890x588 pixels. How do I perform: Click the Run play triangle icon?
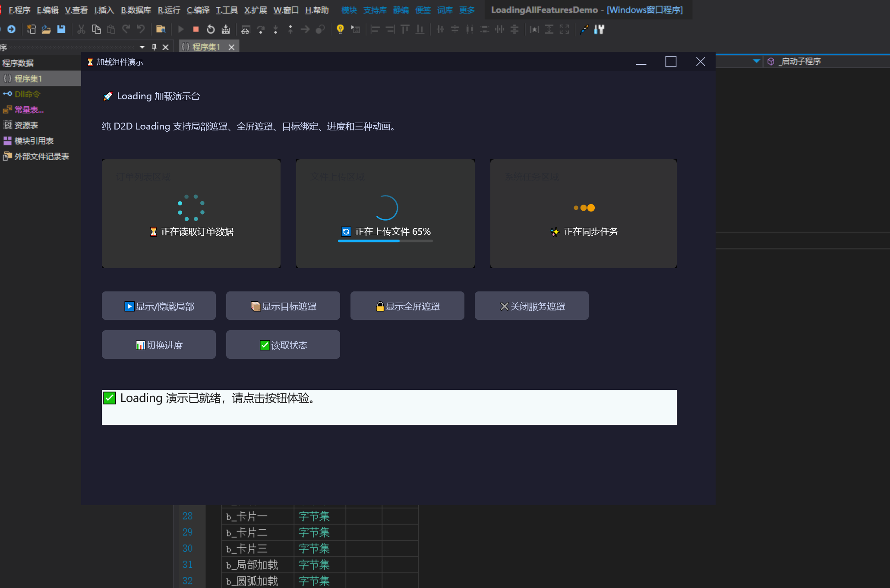181,29
